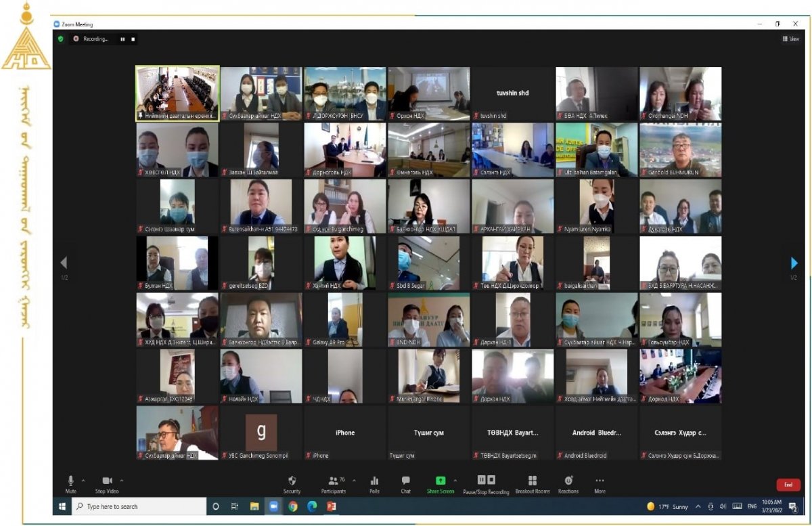Click the red End meeting button
This screenshot has height=526, width=812.
click(x=788, y=485)
